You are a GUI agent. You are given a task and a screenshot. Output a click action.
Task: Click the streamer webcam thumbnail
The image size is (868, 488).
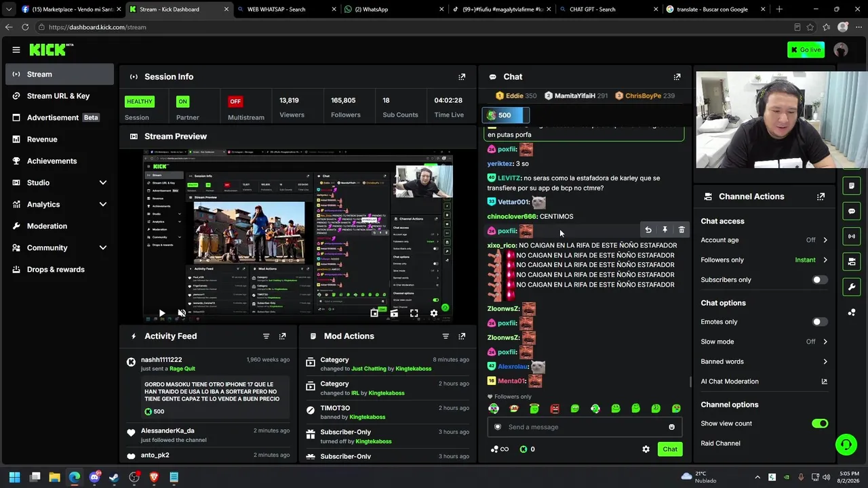[781, 120]
